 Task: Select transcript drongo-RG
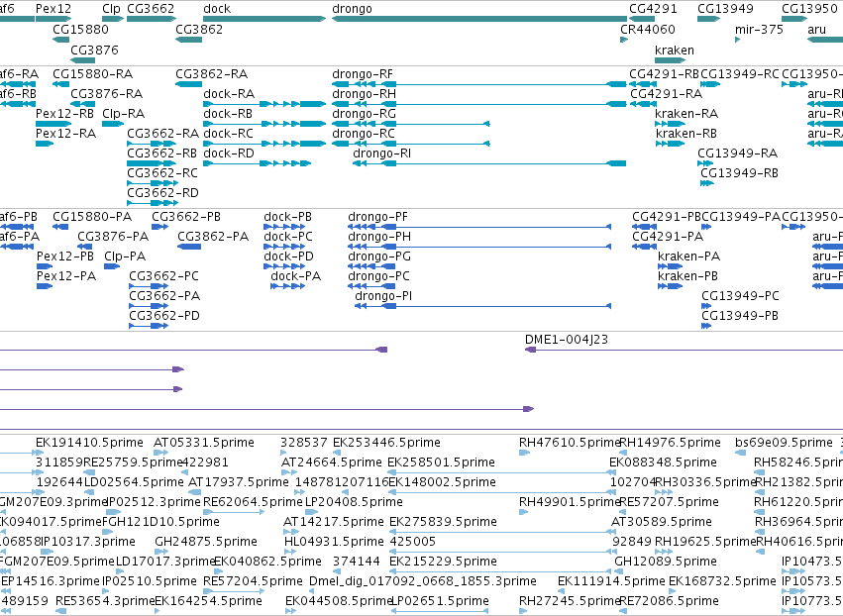coord(411,124)
